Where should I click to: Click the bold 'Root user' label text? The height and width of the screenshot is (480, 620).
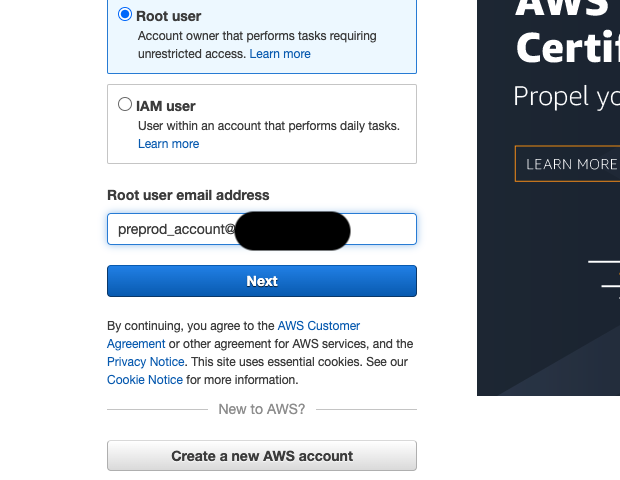pyautogui.click(x=168, y=16)
